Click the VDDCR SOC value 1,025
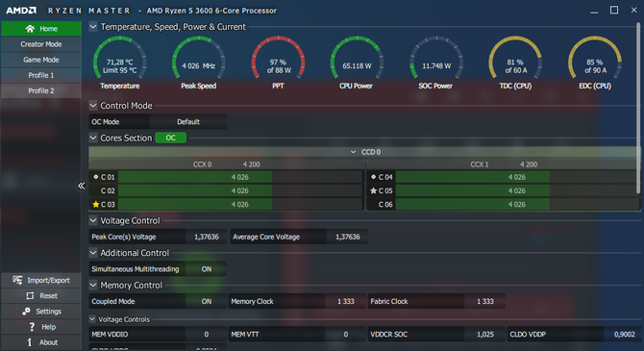Image resolution: width=644 pixels, height=351 pixels. 485,334
